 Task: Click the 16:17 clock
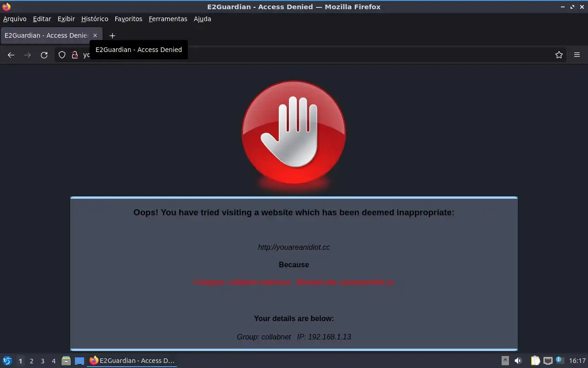click(x=577, y=361)
